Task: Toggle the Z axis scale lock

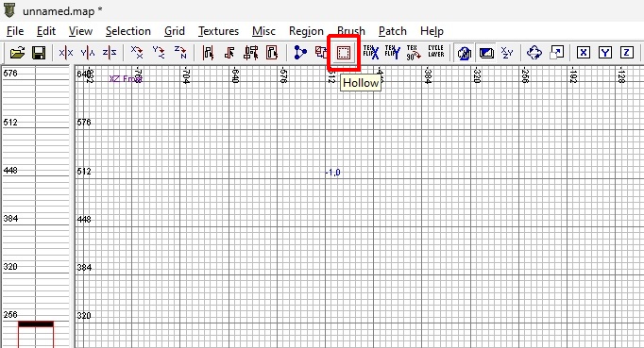Action: click(626, 53)
